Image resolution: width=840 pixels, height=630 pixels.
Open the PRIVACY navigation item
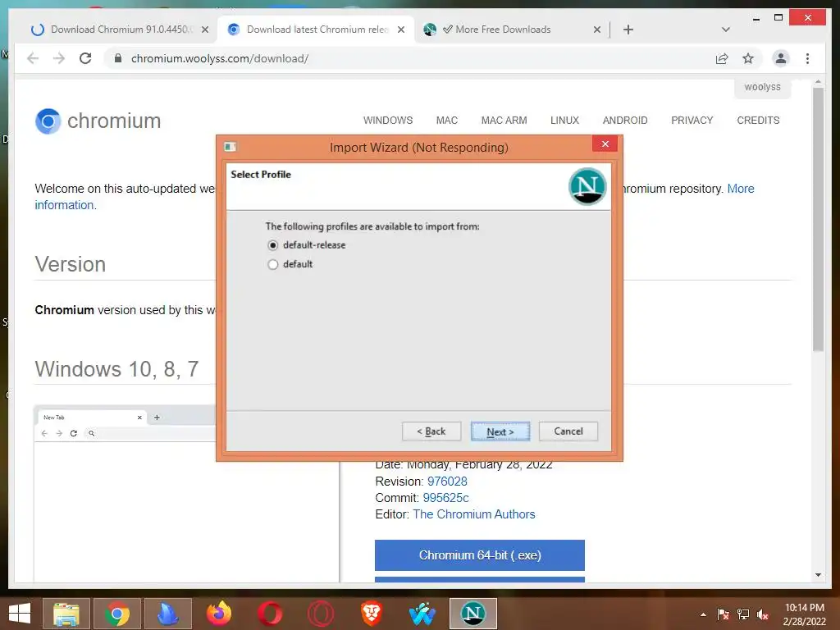pos(692,121)
